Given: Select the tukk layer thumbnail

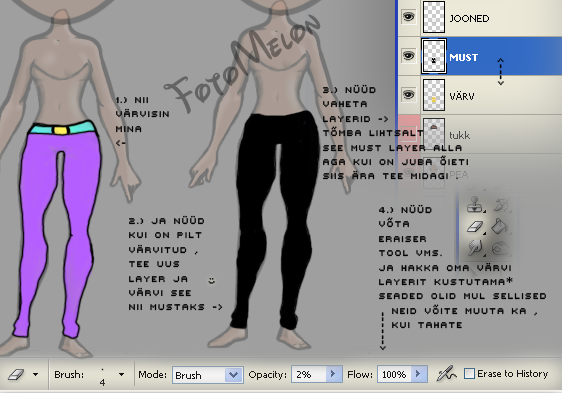Looking at the screenshot, I should (434, 134).
